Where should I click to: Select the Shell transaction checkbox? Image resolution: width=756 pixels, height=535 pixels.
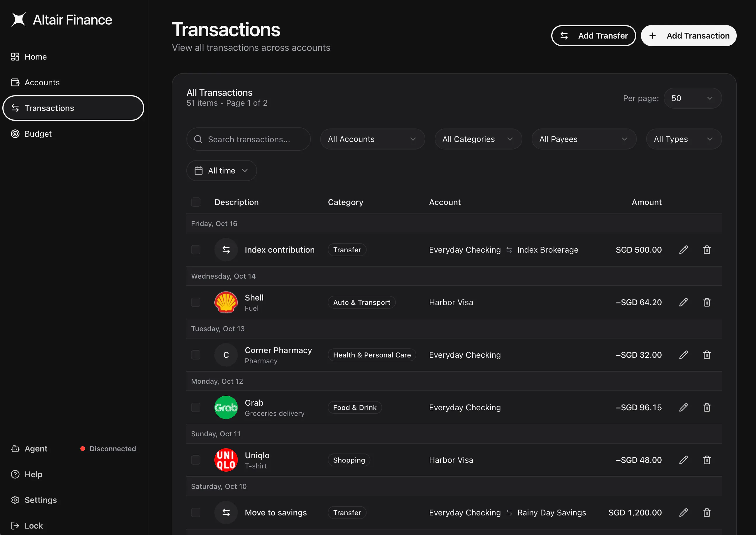(x=196, y=303)
